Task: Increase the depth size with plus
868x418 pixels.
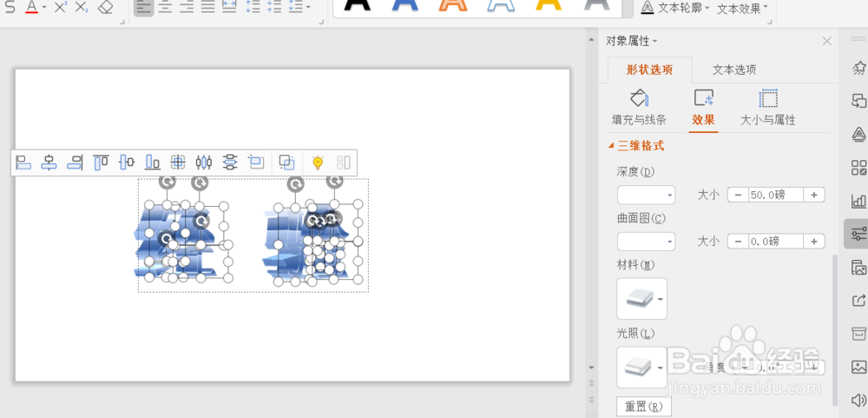Action: point(814,196)
